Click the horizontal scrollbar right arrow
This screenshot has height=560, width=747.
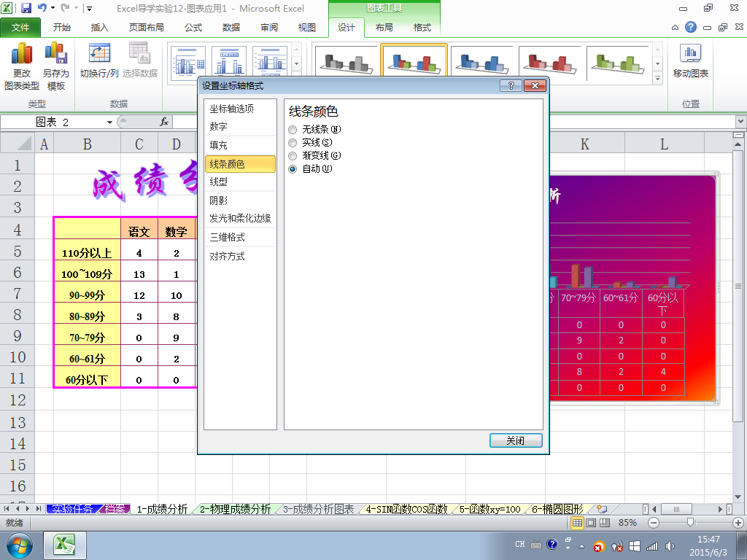[721, 509]
